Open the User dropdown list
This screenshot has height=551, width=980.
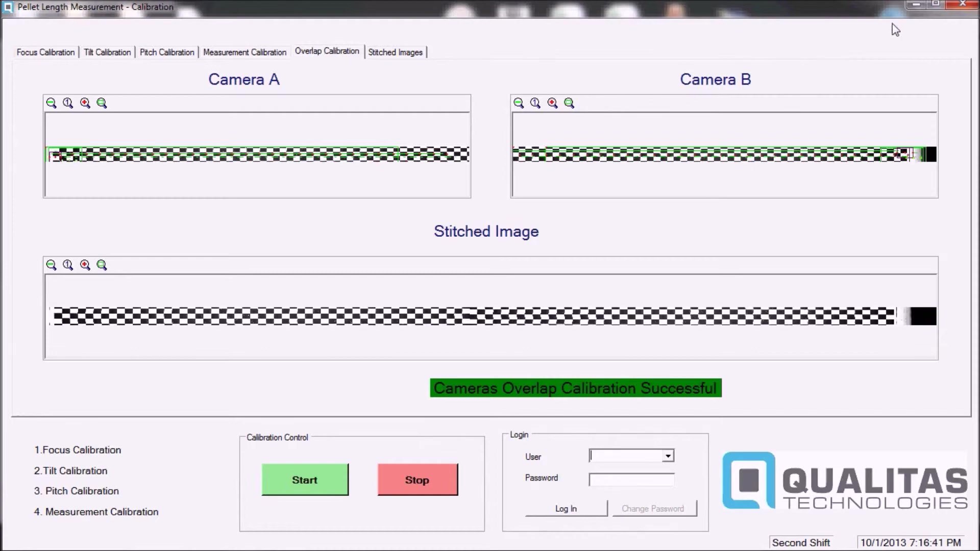(x=668, y=456)
